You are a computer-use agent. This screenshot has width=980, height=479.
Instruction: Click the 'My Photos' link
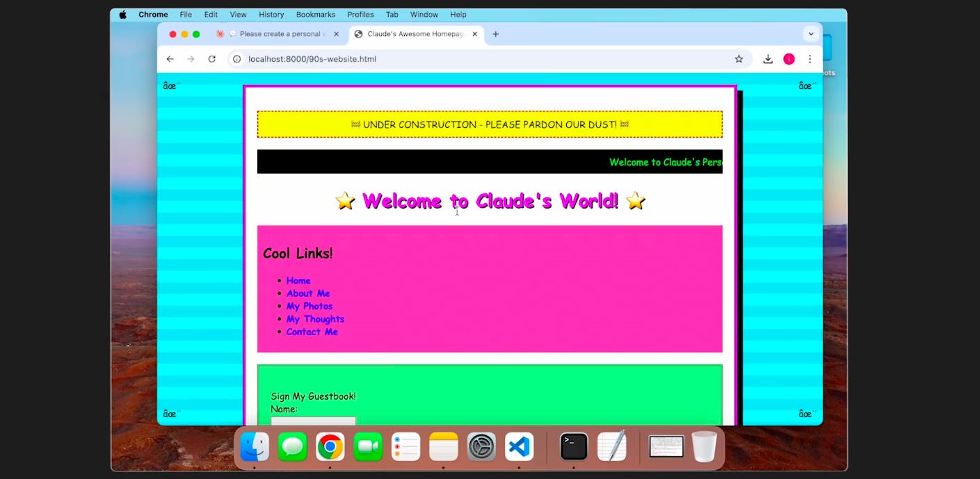pos(309,306)
